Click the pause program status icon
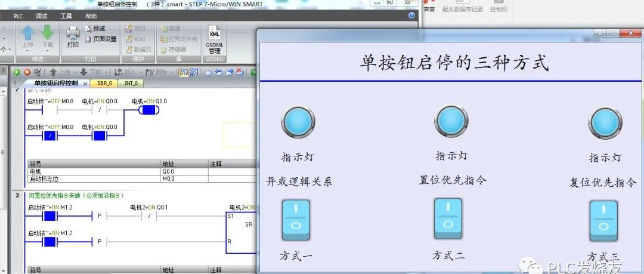The height and width of the screenshot is (274, 644). (194, 72)
